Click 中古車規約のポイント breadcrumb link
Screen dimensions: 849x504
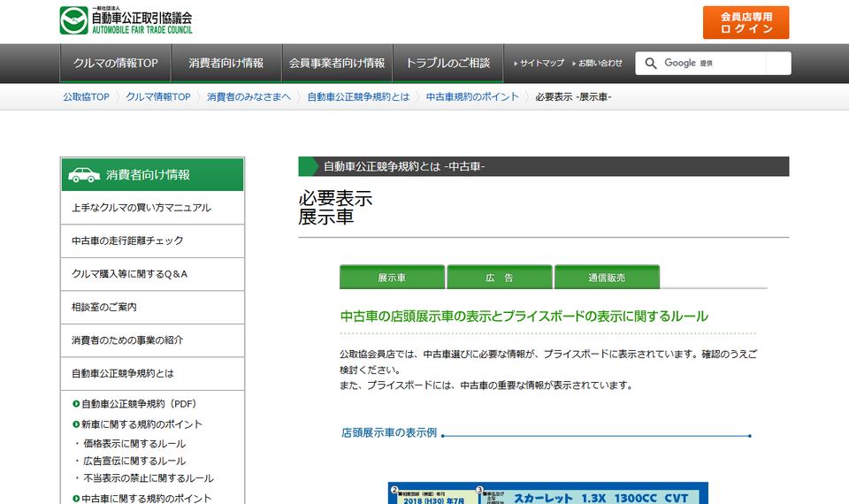pyautogui.click(x=472, y=97)
